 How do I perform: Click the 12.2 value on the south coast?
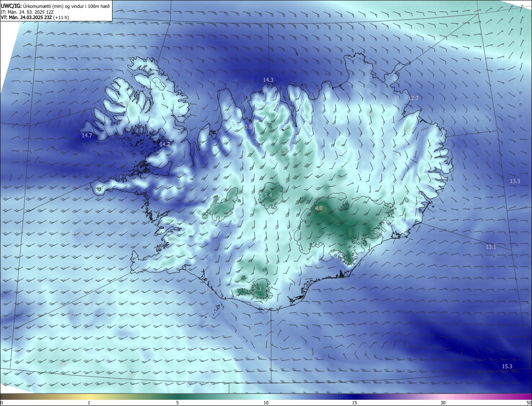coord(211,291)
